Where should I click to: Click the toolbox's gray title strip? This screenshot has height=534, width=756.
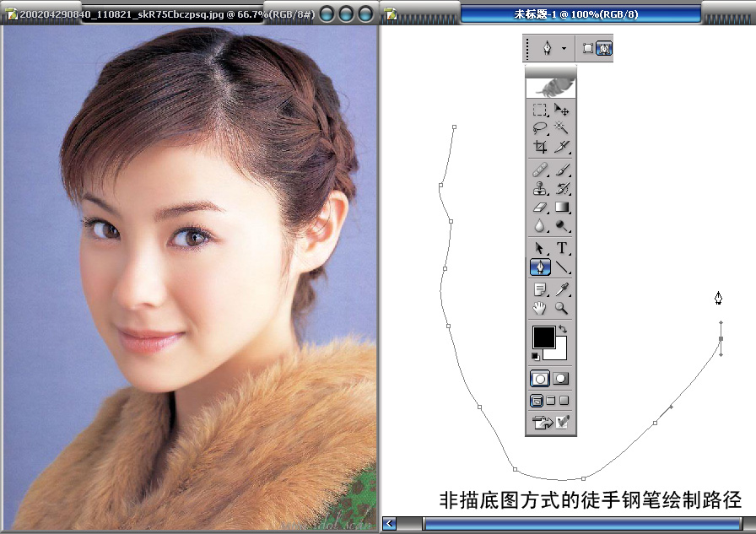551,72
